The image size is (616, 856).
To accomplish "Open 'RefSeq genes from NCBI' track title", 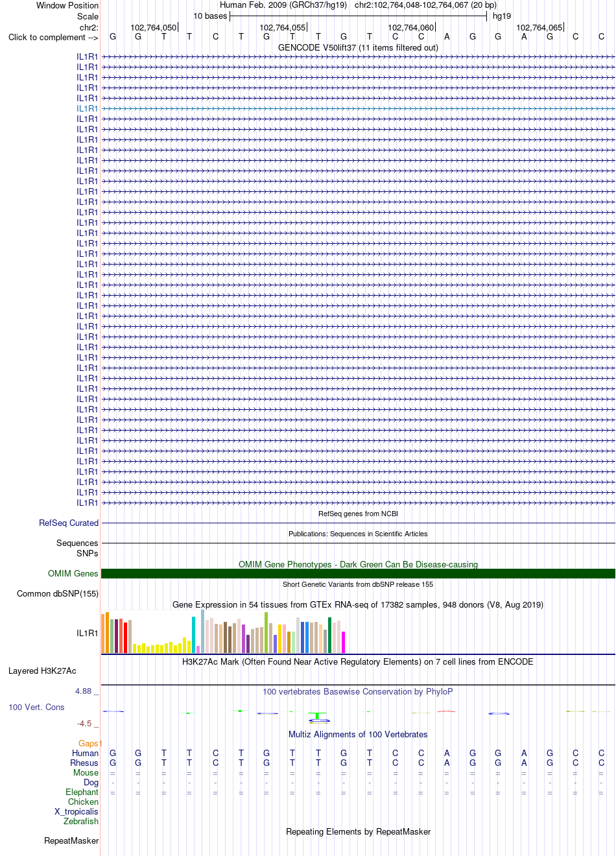I will tap(358, 514).
